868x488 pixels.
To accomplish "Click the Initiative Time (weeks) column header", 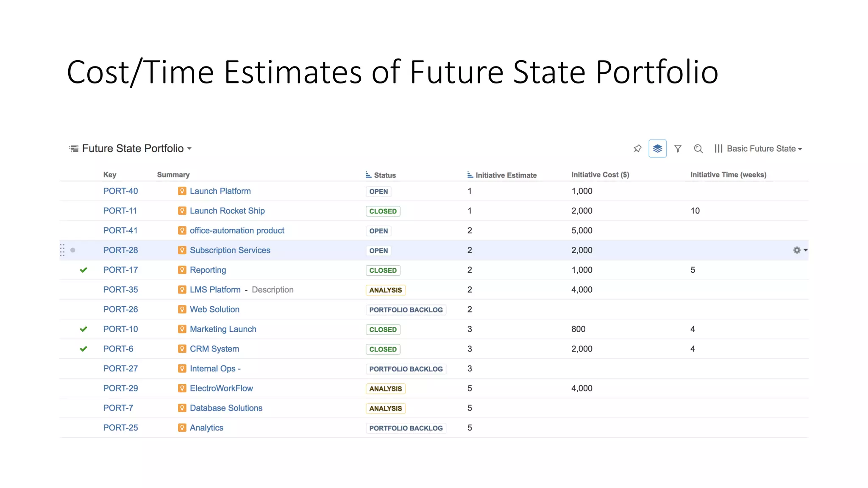I will coord(728,175).
